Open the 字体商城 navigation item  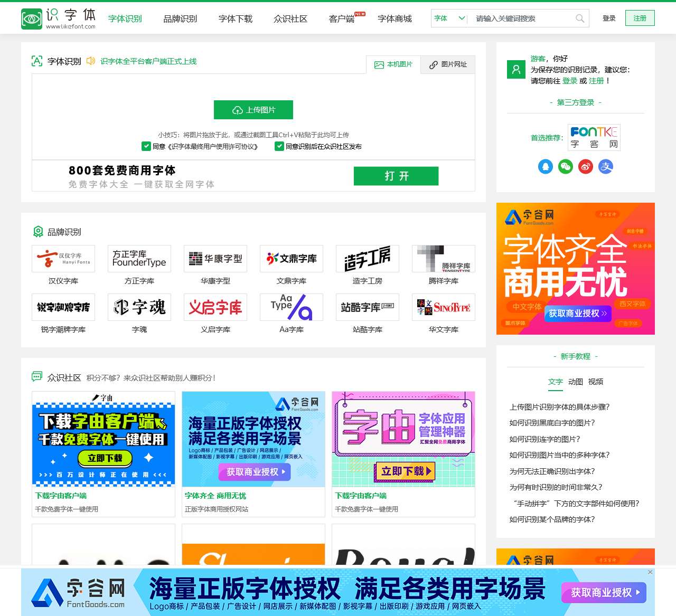(x=395, y=18)
